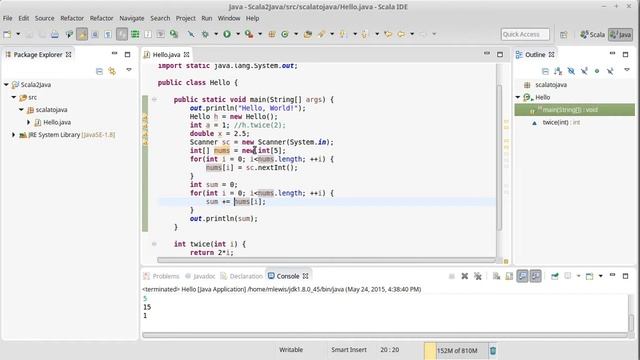
Task: Toggle Hide Fields in Outline
Action: click(x=571, y=71)
